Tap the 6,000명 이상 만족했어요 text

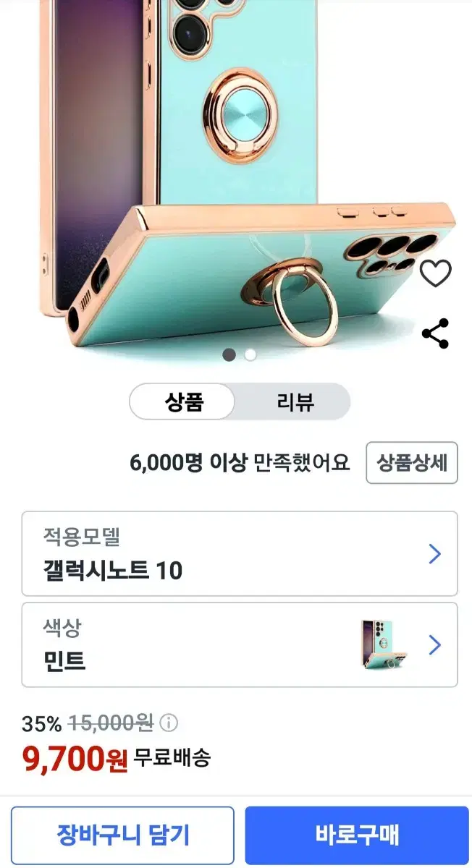click(x=240, y=462)
